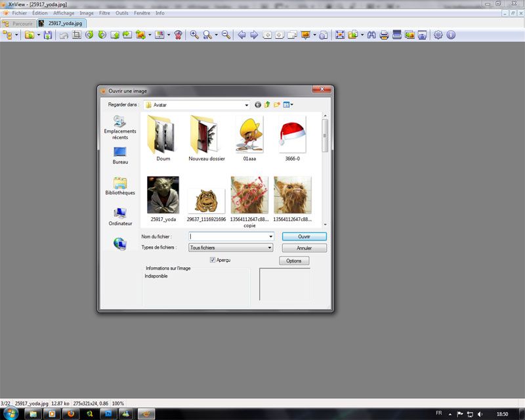The width and height of the screenshot is (525, 420).
Task: Select the Nouveau dossier folder
Action: point(206,138)
